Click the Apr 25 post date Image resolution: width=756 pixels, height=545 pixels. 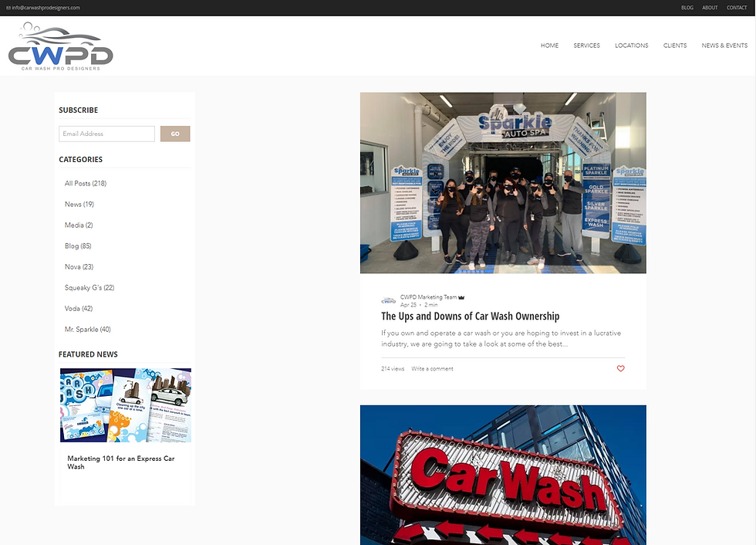408,305
